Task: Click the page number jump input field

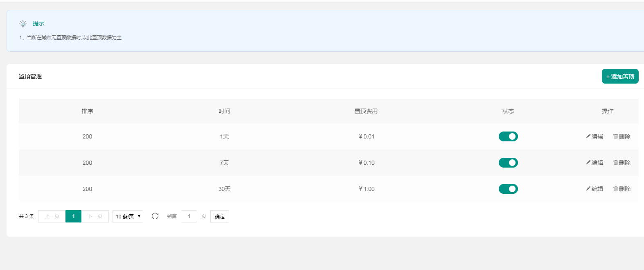Action: click(x=189, y=216)
